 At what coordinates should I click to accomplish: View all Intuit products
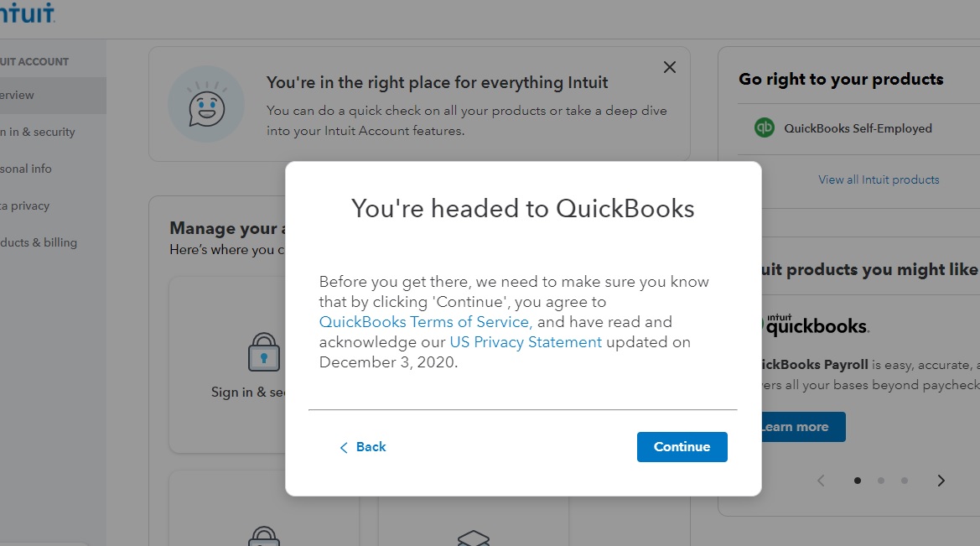(878, 179)
